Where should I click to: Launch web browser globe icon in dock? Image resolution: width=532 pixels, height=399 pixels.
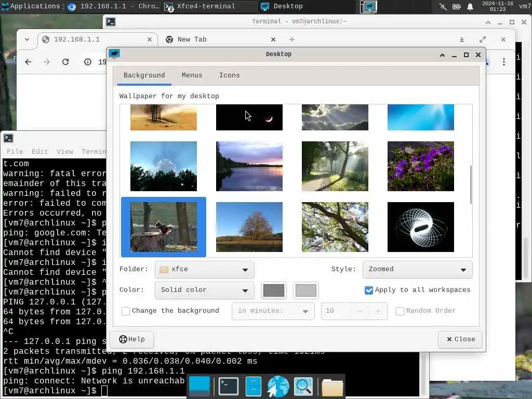click(x=278, y=386)
